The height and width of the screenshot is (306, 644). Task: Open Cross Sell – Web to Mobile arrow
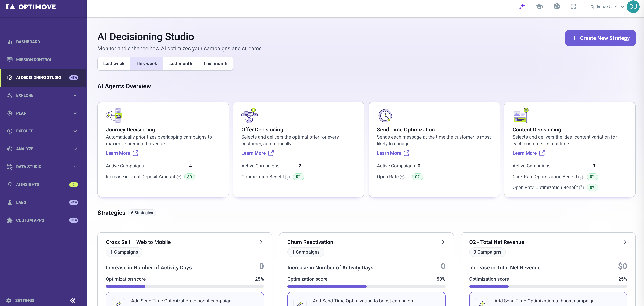coord(260,242)
